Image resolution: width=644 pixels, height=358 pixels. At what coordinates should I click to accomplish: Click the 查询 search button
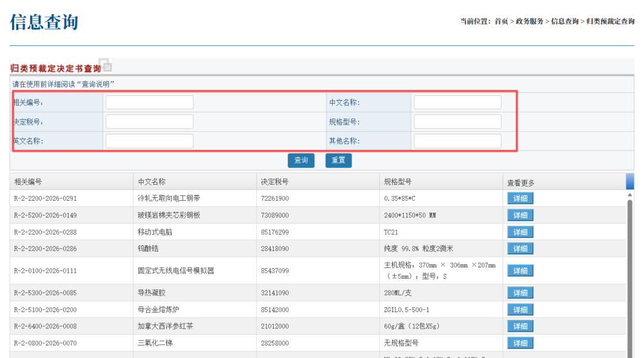point(301,160)
